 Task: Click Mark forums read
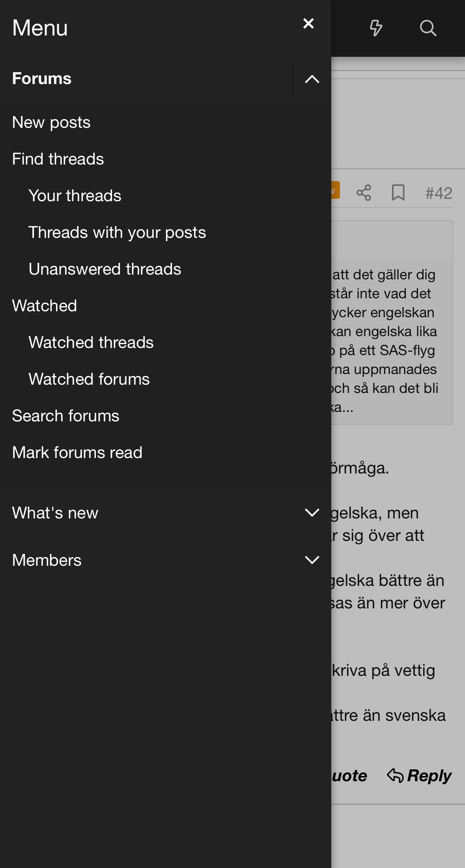pos(77,453)
